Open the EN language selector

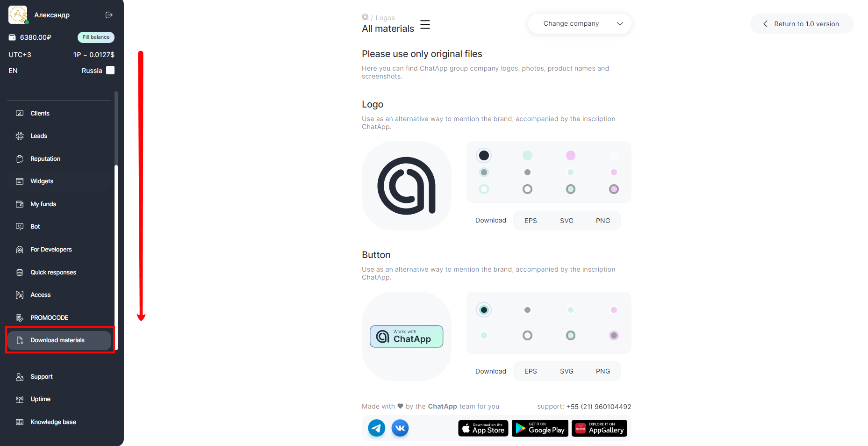coord(13,71)
